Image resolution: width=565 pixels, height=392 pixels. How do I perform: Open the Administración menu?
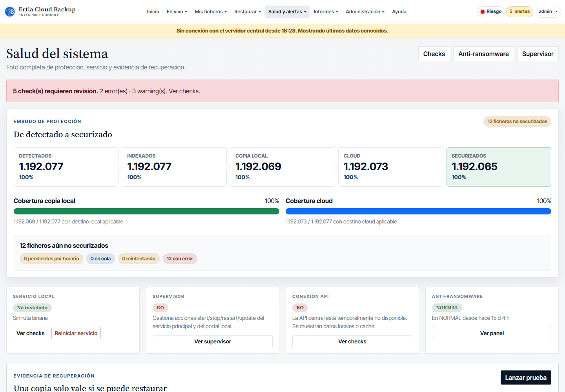tap(365, 12)
